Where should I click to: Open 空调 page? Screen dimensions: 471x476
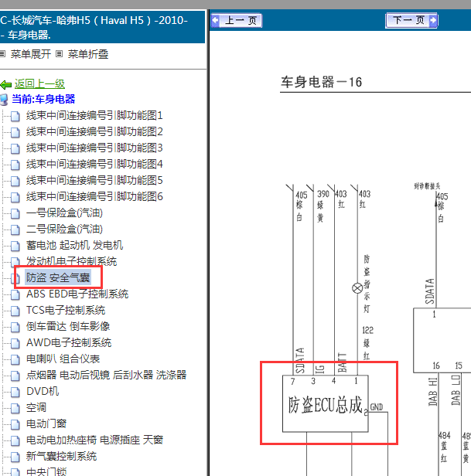(36, 407)
